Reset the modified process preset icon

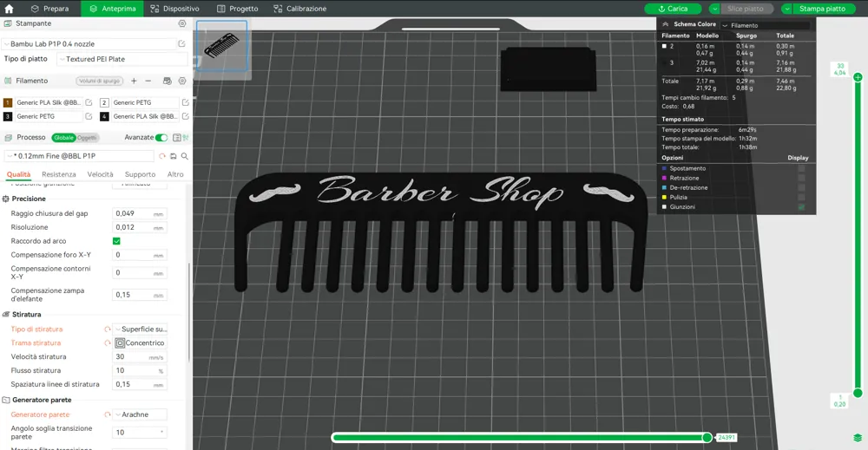(162, 156)
